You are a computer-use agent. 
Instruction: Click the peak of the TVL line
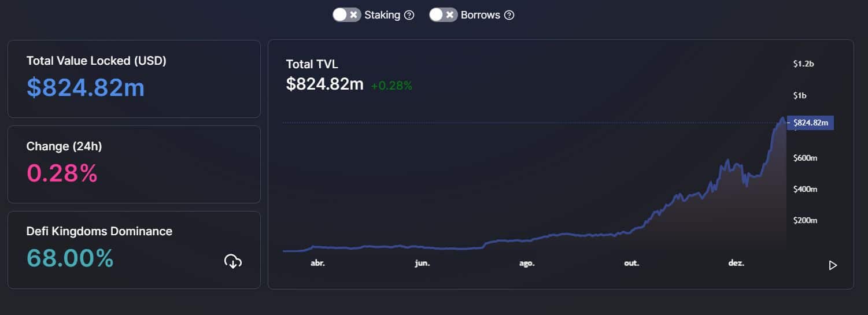[x=783, y=118]
